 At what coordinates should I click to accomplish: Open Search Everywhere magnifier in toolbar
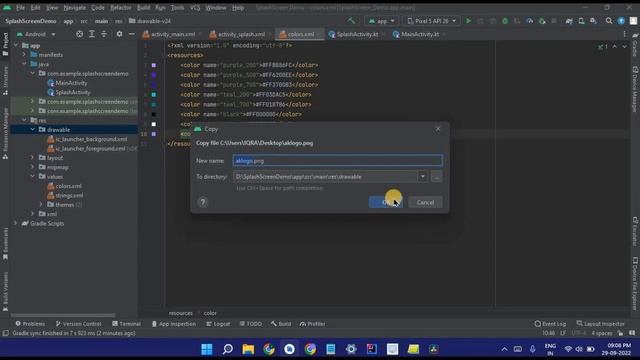(609, 21)
